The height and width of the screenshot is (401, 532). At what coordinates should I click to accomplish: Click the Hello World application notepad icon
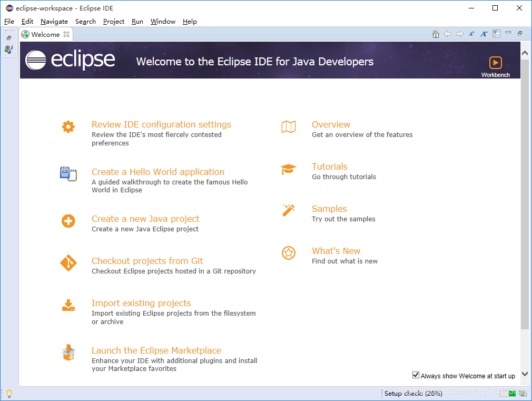point(68,173)
